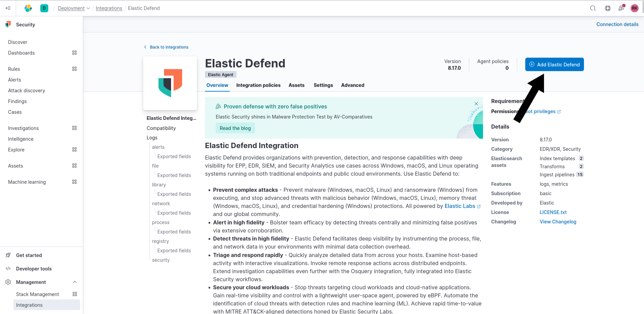Click the Back to integrations chevron arrow
Screen dimensions: 644x314
[145, 47]
